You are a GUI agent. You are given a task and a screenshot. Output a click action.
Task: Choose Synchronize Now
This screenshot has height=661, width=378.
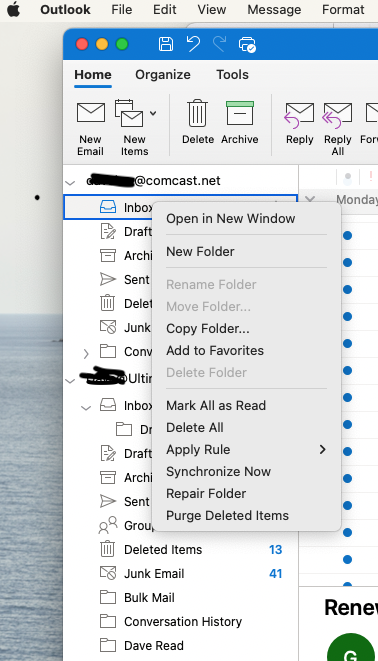pos(218,471)
